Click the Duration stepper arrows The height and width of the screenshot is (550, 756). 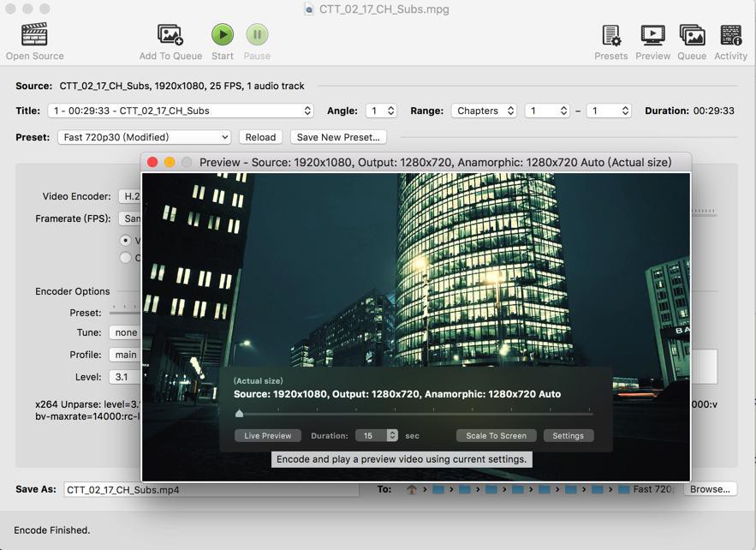tap(392, 436)
